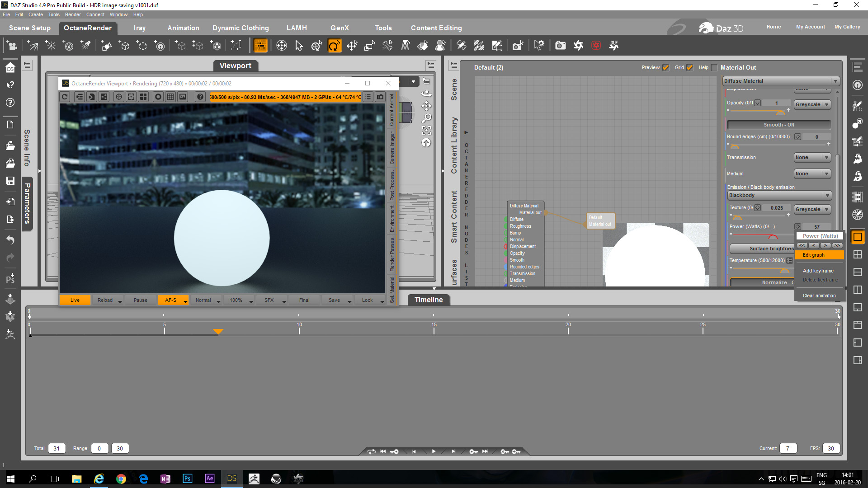Click the Surface brightness button
The image size is (868, 488).
pyautogui.click(x=762, y=249)
